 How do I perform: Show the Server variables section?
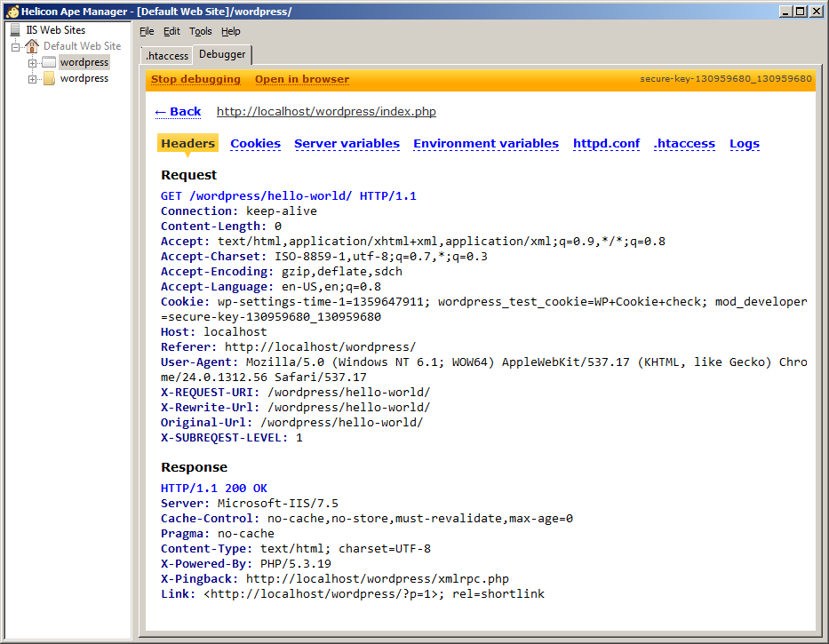coord(347,144)
